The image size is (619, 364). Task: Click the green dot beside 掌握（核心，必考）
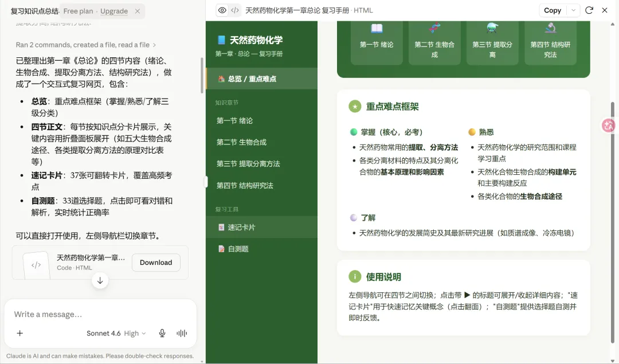[354, 132]
